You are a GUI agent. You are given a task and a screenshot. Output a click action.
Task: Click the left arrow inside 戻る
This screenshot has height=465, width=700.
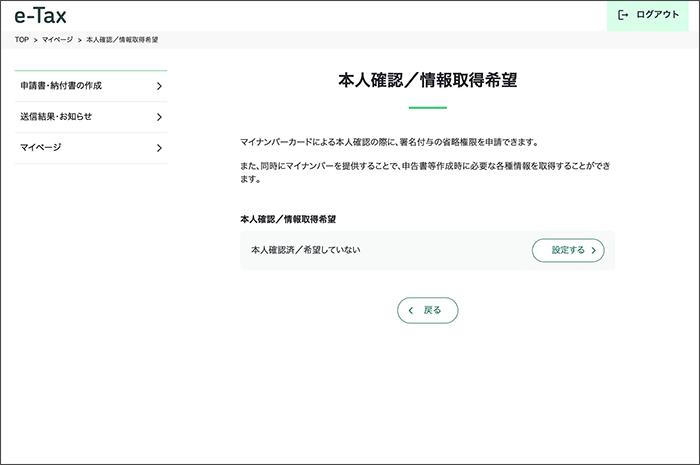tap(410, 311)
